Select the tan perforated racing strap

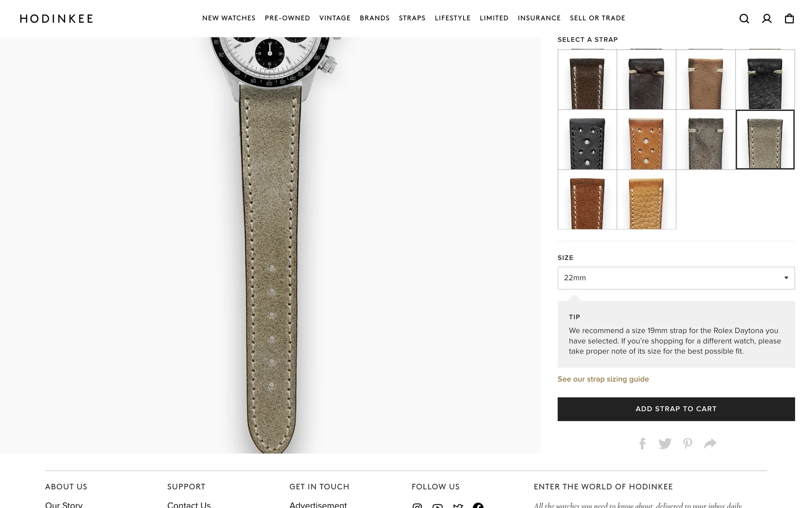pyautogui.click(x=646, y=140)
